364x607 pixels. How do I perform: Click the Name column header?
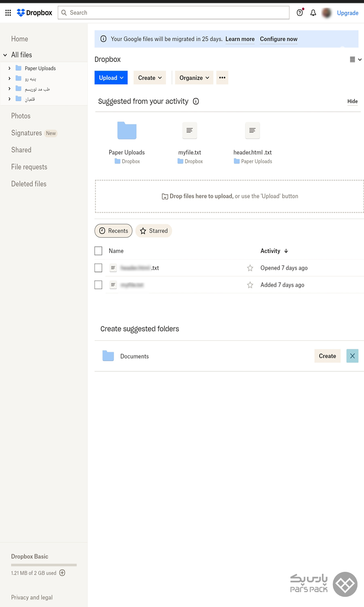point(116,251)
